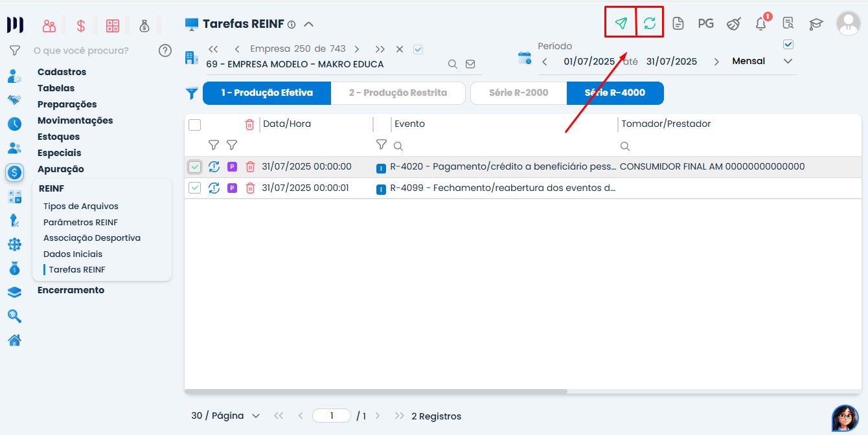Click the green refresh arrows icon
The image size is (868, 435).
[649, 23]
